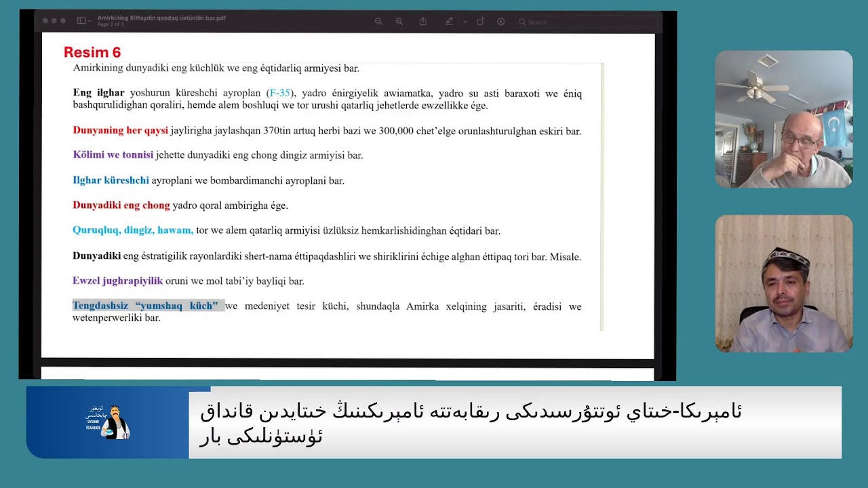868x488 pixels.
Task: Open the Share menu in Preview
Action: point(423,22)
